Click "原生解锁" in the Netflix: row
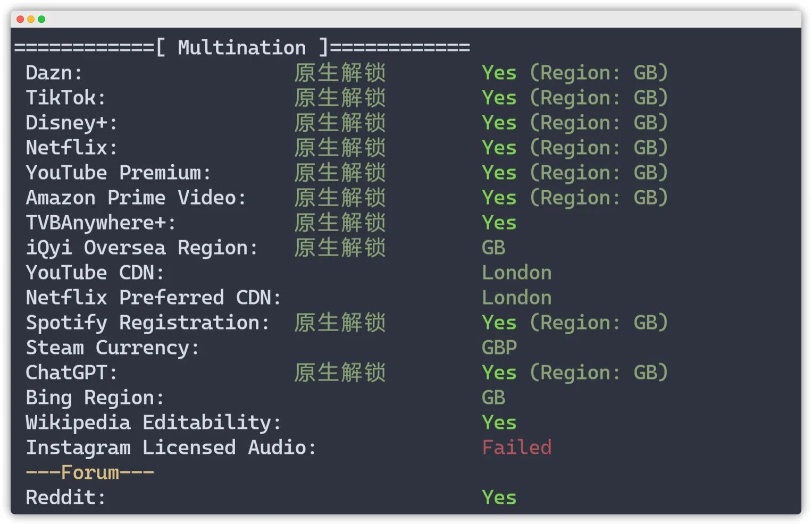Screen dimensions: 812x525 [340, 147]
